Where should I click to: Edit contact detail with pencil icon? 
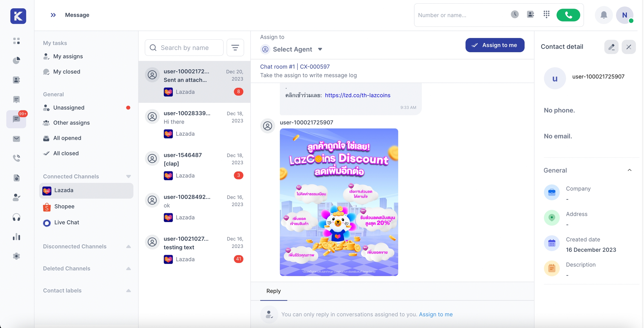tap(611, 47)
